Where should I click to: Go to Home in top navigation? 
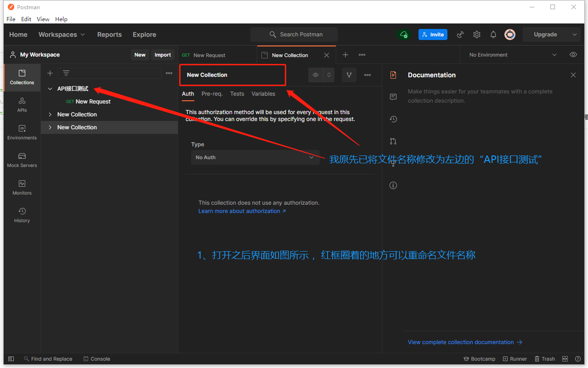pyautogui.click(x=18, y=34)
